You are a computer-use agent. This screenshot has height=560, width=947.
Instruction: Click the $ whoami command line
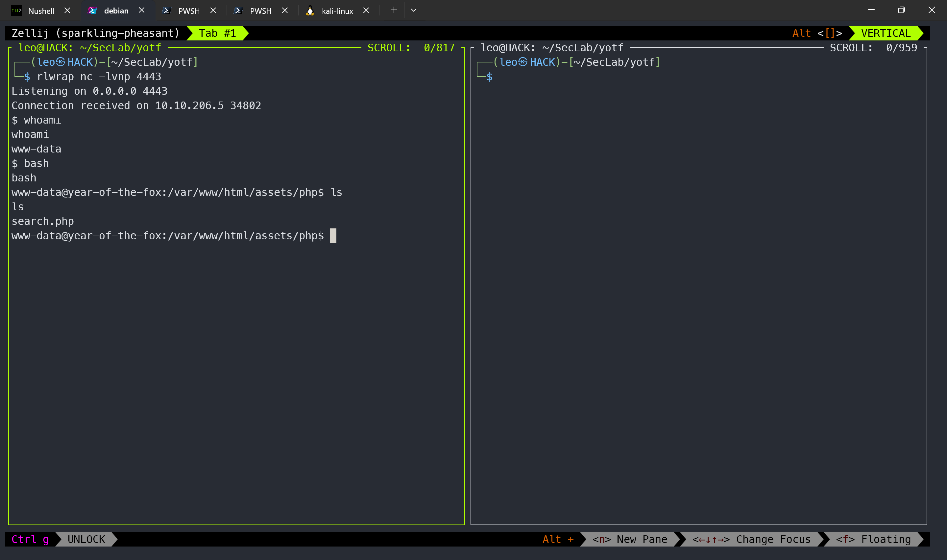pos(36,120)
